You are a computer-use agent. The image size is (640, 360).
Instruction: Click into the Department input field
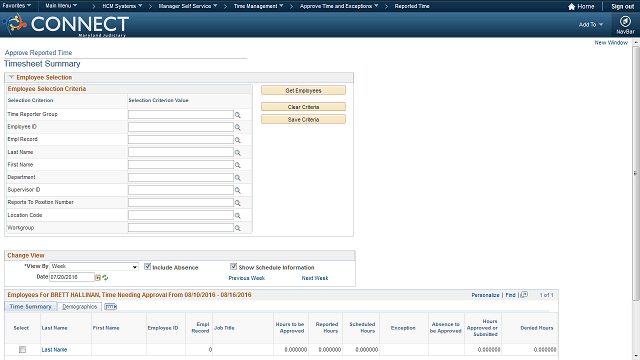181,178
